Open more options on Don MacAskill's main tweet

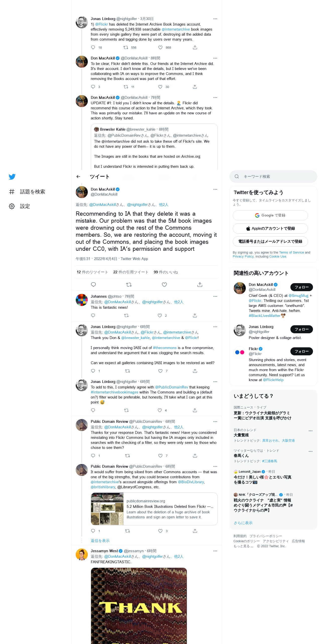pyautogui.click(x=215, y=189)
